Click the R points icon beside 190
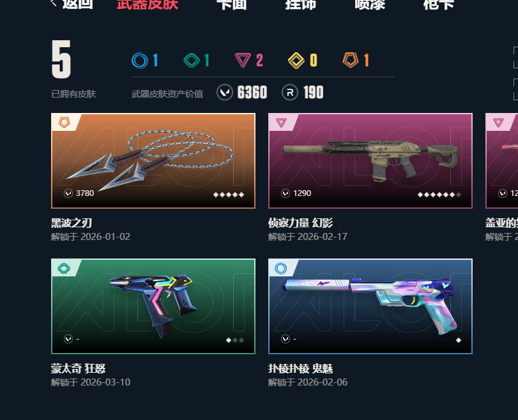 [x=290, y=93]
